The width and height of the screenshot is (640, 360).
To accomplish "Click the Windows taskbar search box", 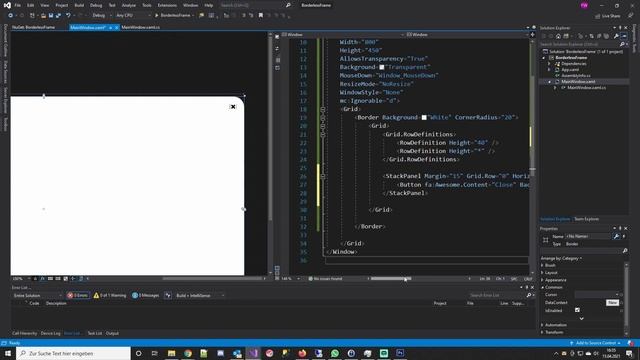I will pos(73,353).
